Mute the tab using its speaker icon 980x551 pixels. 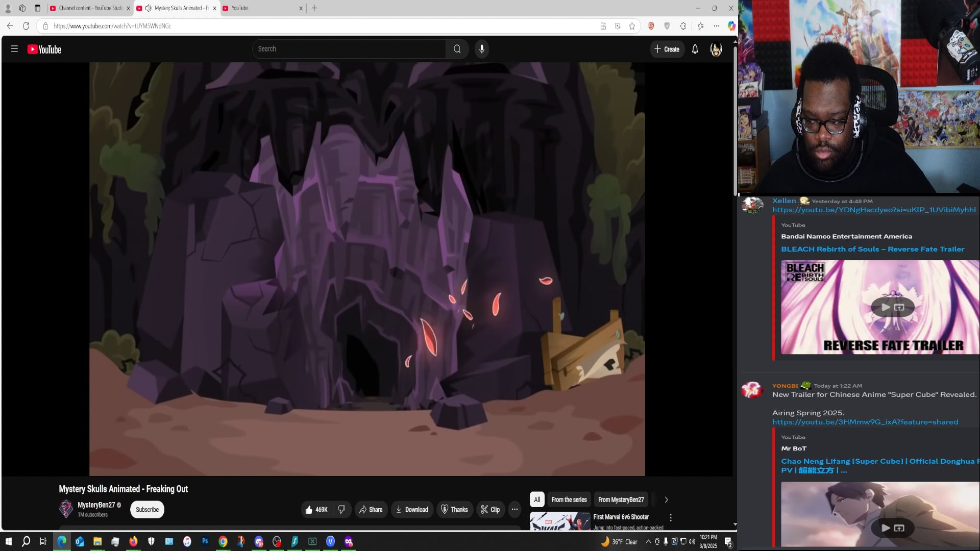[148, 8]
